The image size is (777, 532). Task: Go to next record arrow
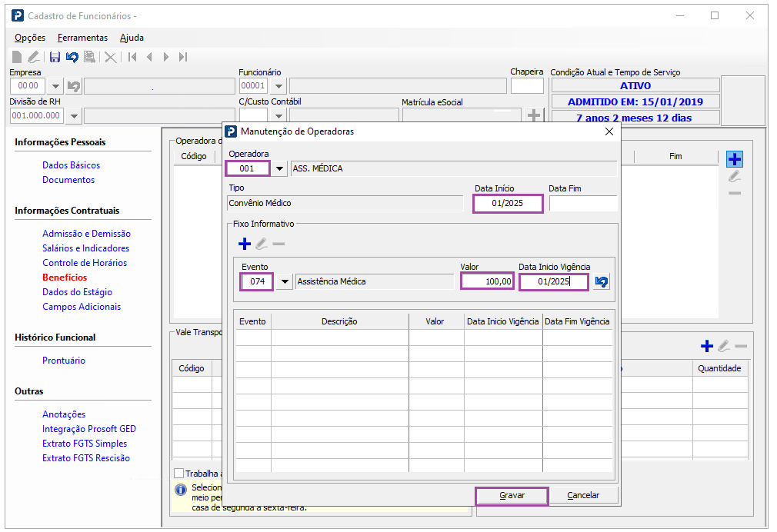point(166,57)
